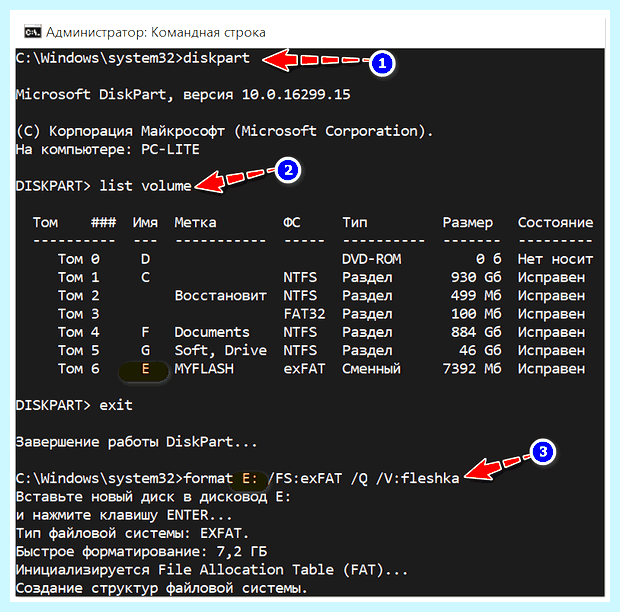Click the MYFLASH label in the Том 6 row

(204, 369)
